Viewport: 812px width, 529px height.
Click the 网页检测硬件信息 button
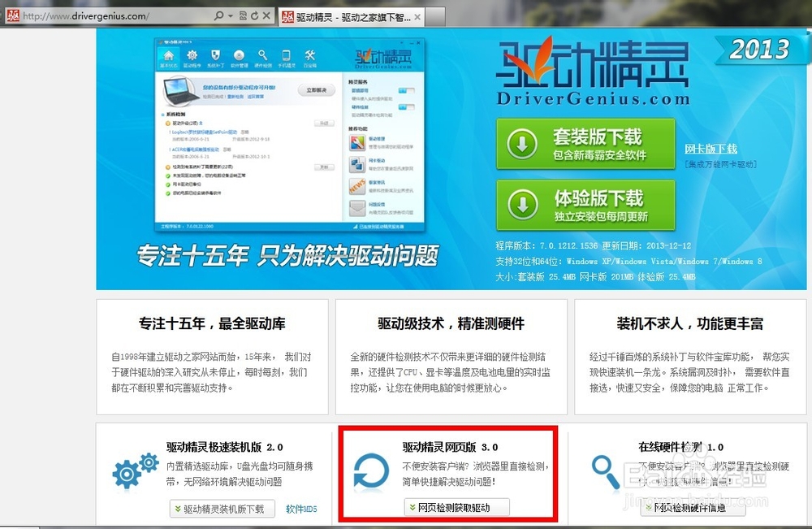693,508
